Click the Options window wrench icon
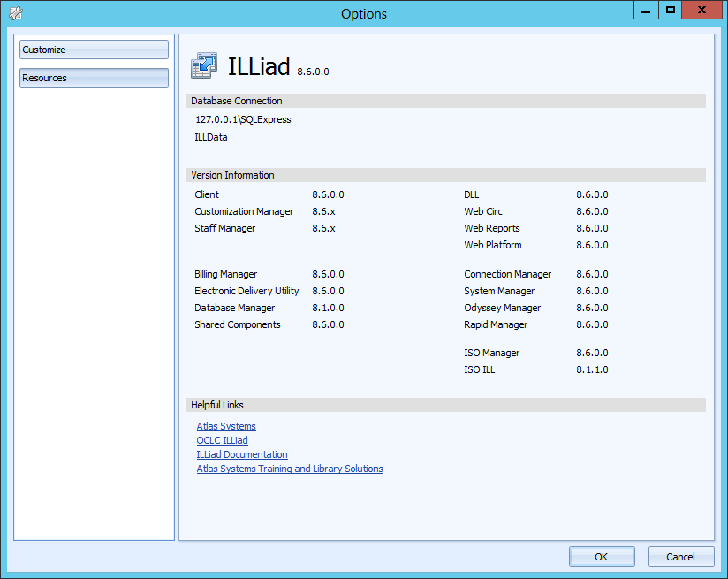The height and width of the screenshot is (579, 728). tap(16, 13)
